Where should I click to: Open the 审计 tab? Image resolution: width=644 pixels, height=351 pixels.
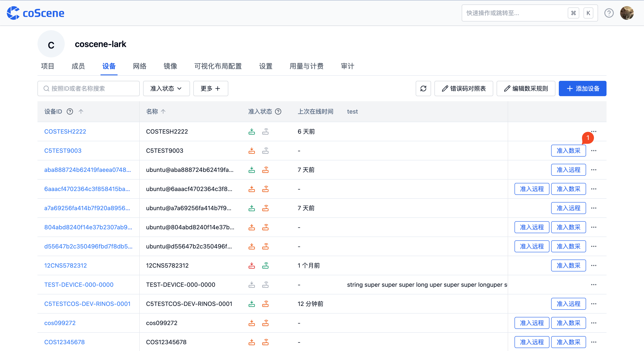[x=348, y=66]
